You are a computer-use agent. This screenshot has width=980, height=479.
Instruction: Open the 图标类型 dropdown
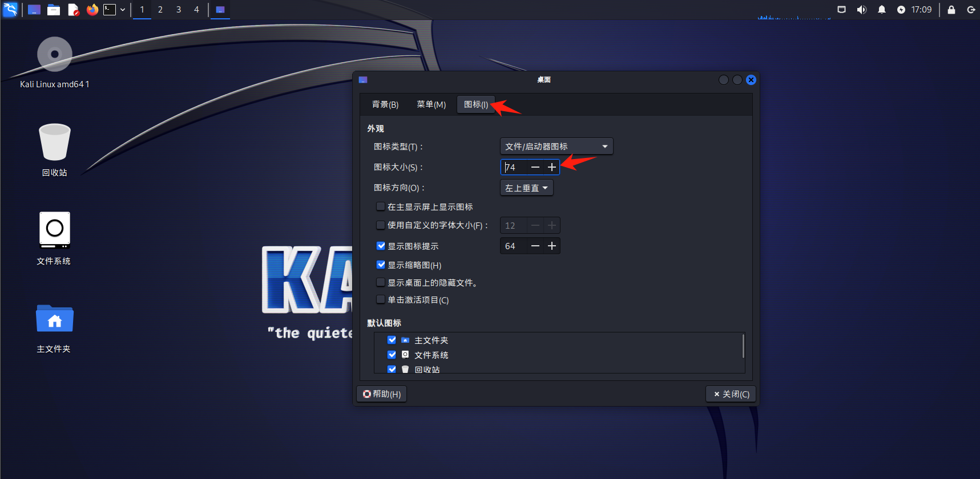tap(556, 147)
